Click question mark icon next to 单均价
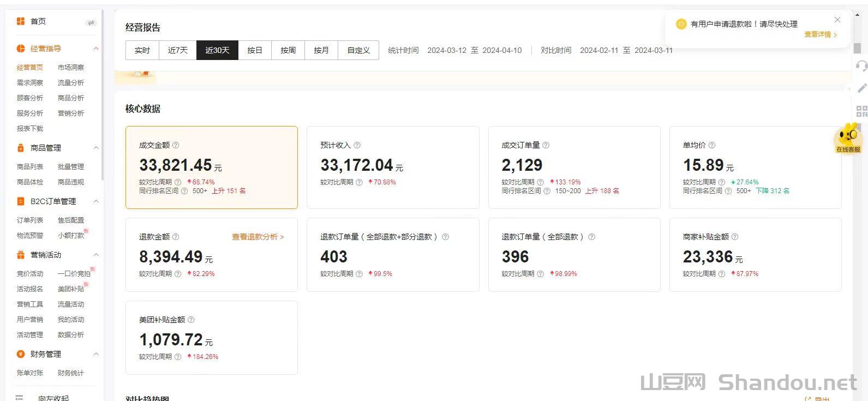 711,145
